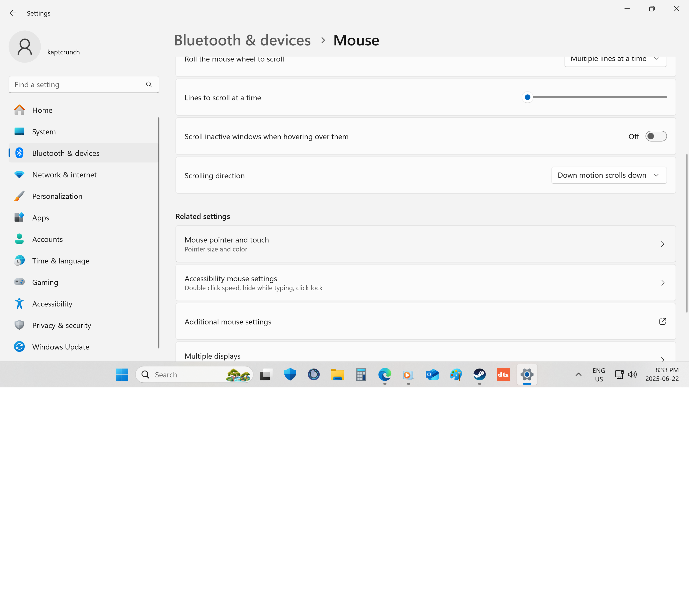Click the Settings gear icon in the taskbar
The image size is (689, 616).
point(527,374)
